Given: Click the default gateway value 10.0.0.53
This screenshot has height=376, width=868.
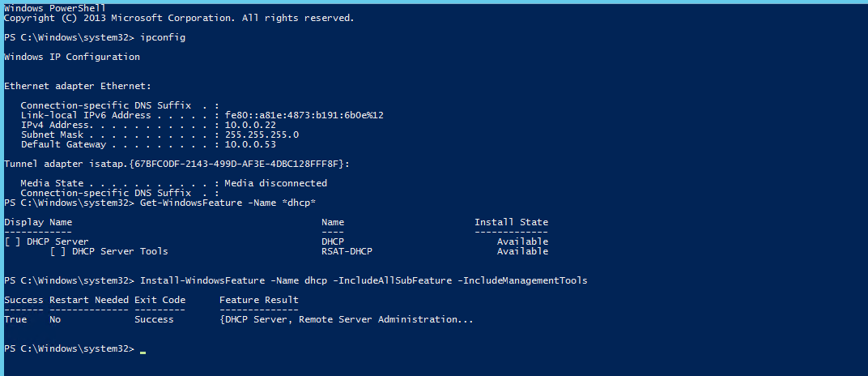Looking at the screenshot, I should point(252,144).
